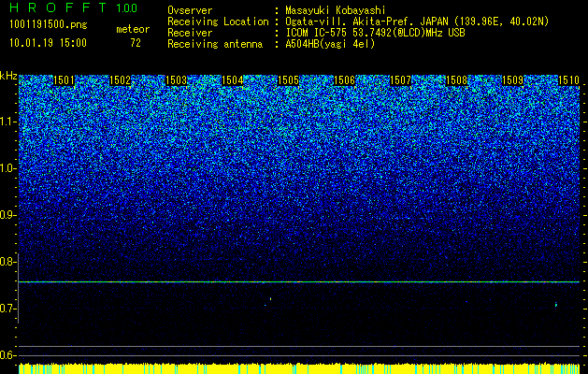The height and width of the screenshot is (374, 588).
Task: Click the 1.1 frequency axis label
Action: tap(7, 122)
